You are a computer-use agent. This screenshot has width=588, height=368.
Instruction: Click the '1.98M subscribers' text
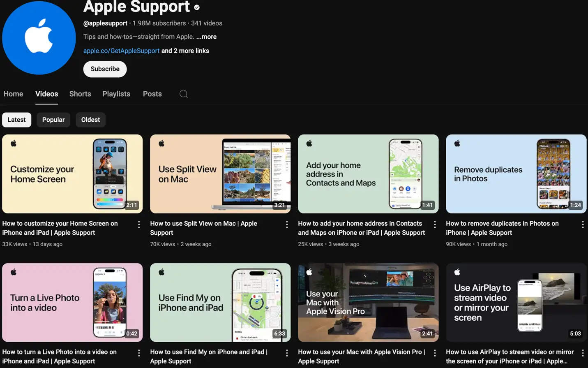click(159, 23)
